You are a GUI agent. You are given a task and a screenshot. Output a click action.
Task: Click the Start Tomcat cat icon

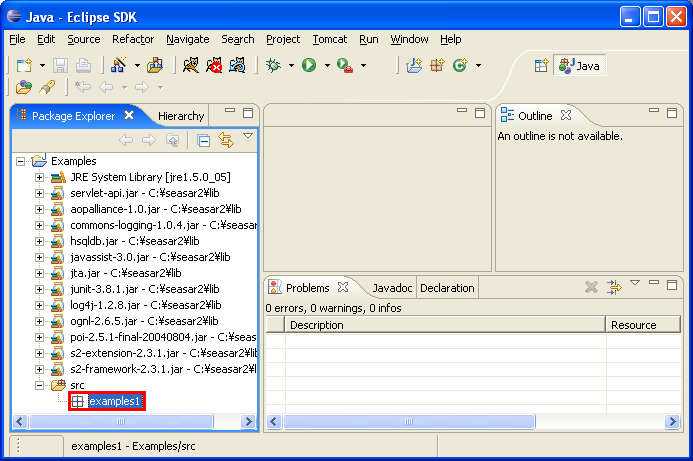pos(190,65)
